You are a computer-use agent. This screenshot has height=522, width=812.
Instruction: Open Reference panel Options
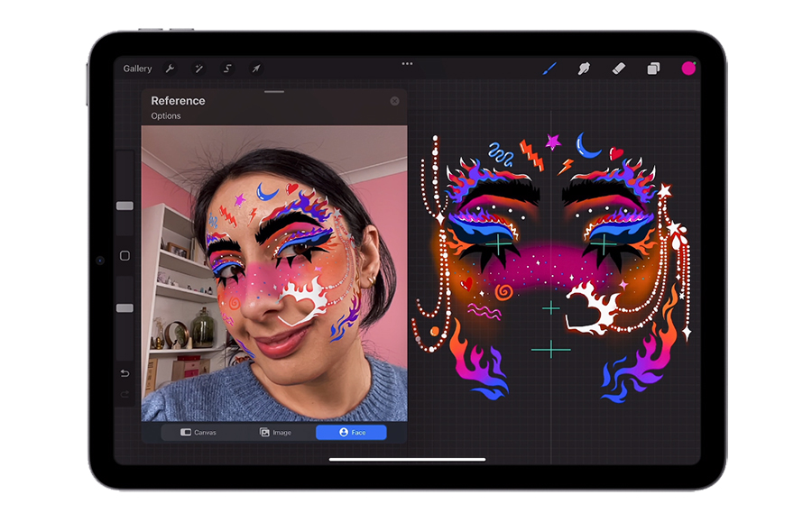pyautogui.click(x=166, y=116)
